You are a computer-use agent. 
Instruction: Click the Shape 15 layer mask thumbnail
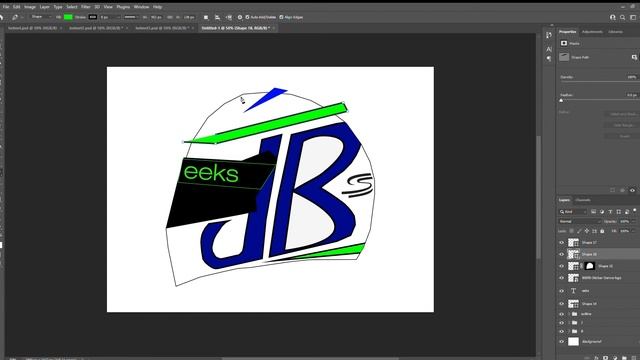click(589, 266)
